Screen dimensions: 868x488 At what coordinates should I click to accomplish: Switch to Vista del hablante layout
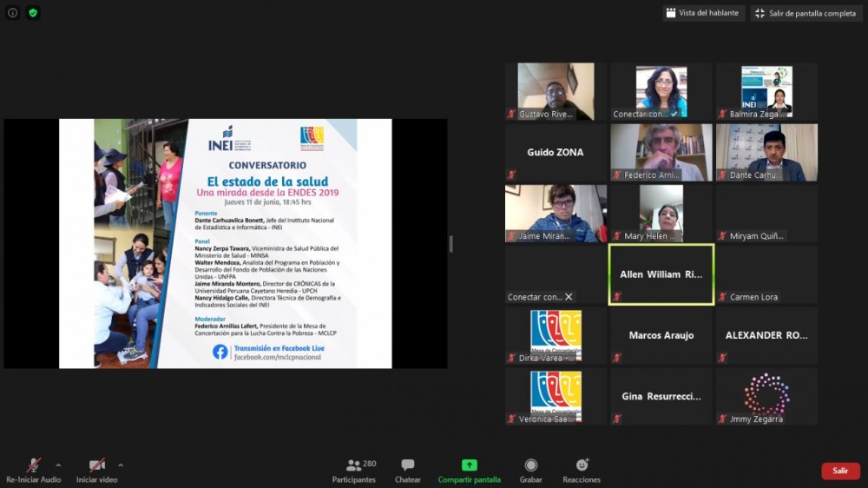(702, 13)
